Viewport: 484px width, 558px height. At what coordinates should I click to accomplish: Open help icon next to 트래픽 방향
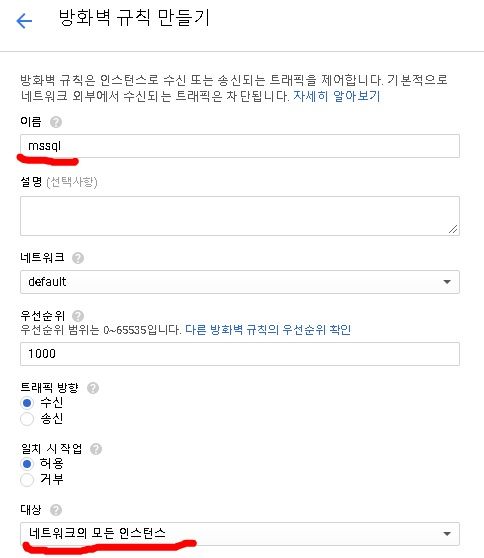pos(93,388)
